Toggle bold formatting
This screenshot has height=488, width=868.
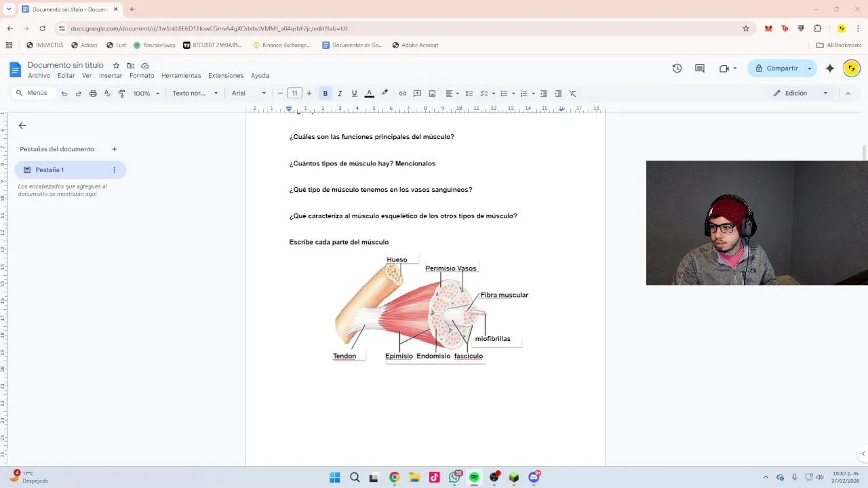(x=325, y=94)
